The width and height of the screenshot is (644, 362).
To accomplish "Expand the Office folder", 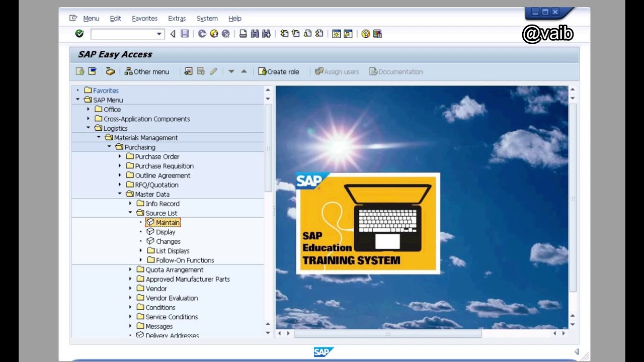I will pyautogui.click(x=88, y=109).
